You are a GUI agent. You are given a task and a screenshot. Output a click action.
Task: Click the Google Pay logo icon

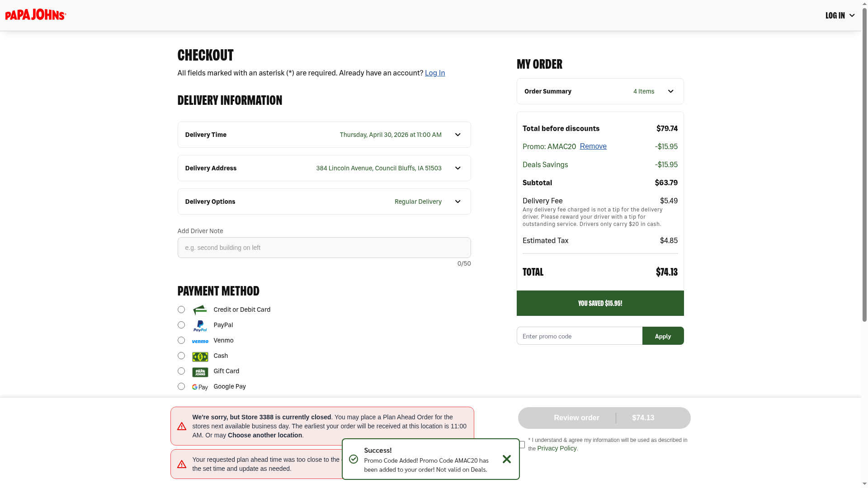tap(200, 387)
